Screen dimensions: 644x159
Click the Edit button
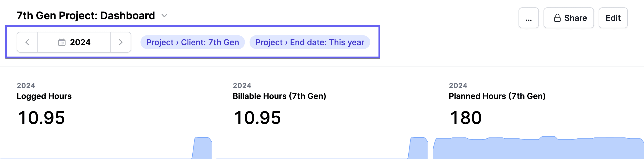(613, 18)
